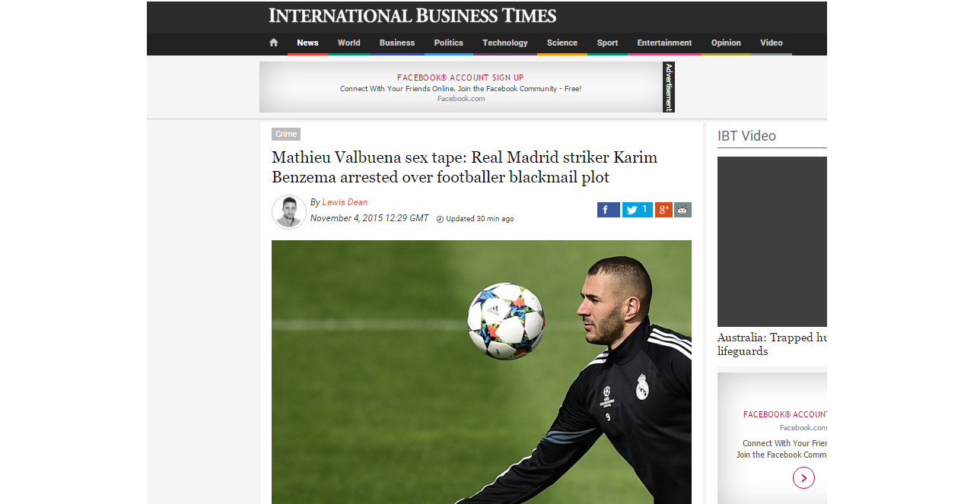Image resolution: width=980 pixels, height=504 pixels.
Task: Open the International Business Times logo
Action: (x=412, y=15)
